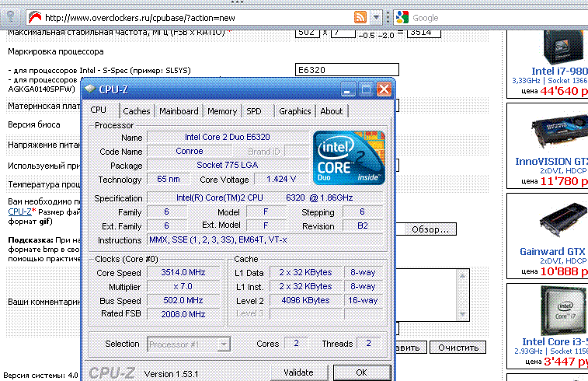Click the comments box scroll up arrow
The image size is (588, 381).
pyautogui.click(x=462, y=275)
